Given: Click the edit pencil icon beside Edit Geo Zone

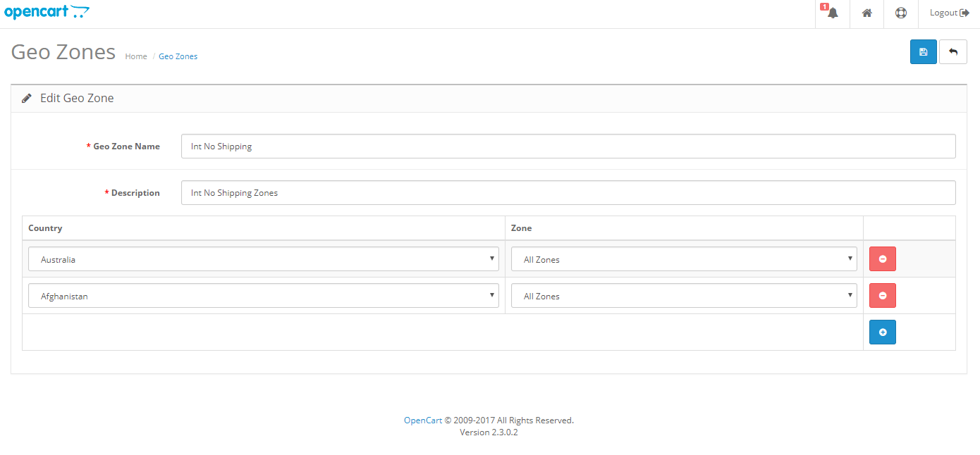Looking at the screenshot, I should (x=26, y=98).
